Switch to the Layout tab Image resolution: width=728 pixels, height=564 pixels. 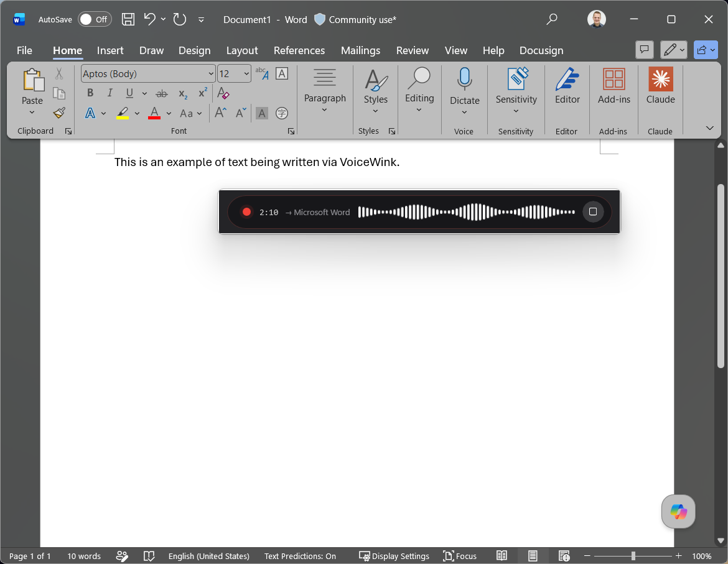pyautogui.click(x=242, y=50)
